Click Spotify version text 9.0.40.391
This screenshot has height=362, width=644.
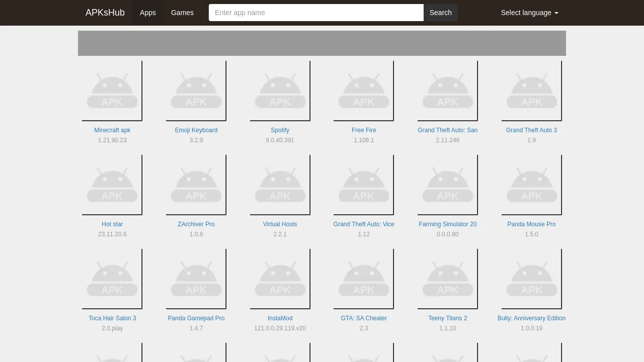[280, 140]
